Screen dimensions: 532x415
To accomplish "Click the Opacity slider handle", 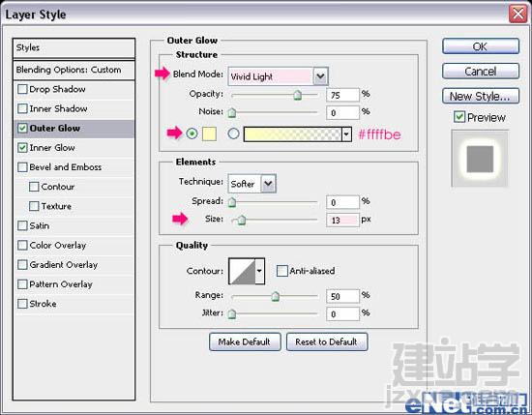I will 298,95.
